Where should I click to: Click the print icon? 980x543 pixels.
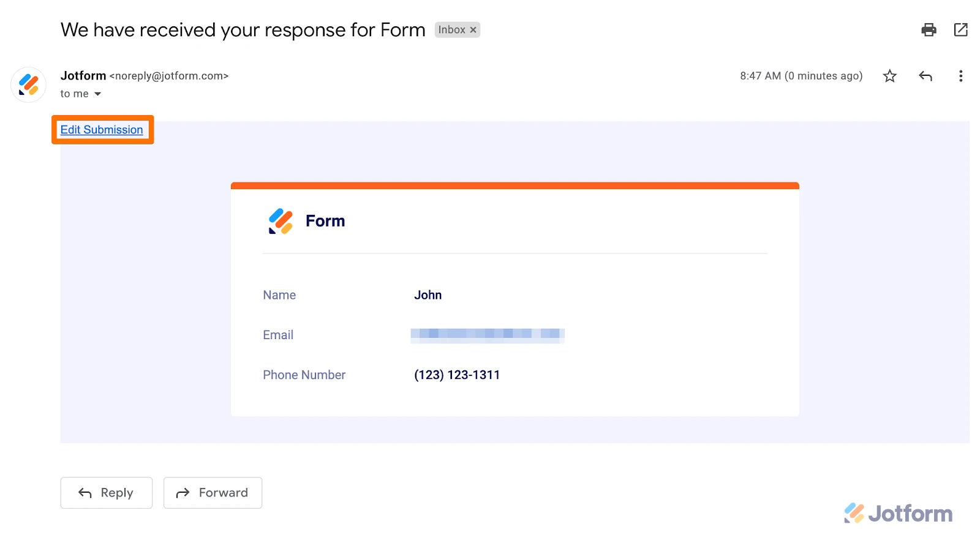[x=928, y=29]
